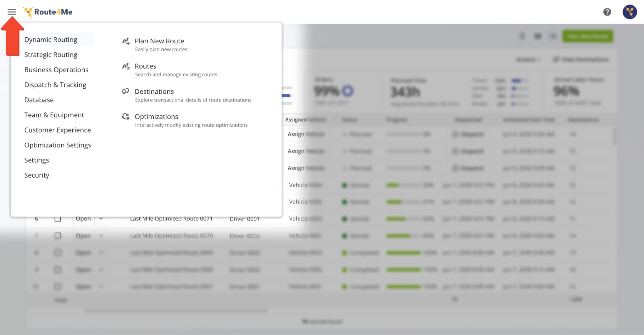Viewport: 644px width, 335px height.
Task: Click the hamburger menu icon
Action: (12, 12)
